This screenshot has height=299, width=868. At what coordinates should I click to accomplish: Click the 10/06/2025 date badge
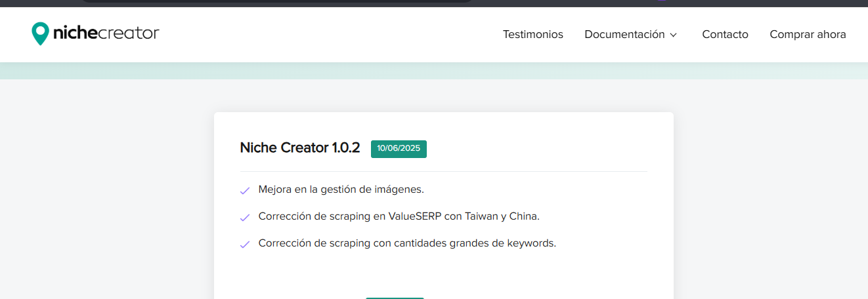[x=399, y=149]
